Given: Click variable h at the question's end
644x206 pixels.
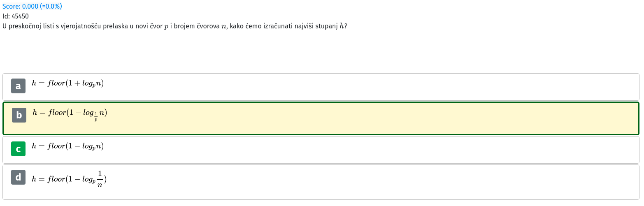Looking at the screenshot, I should coord(341,26).
